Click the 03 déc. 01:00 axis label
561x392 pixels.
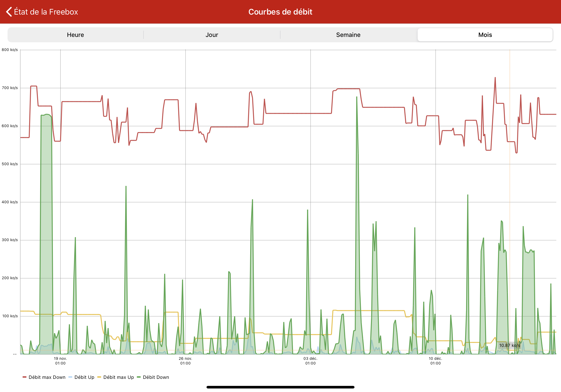coord(310,361)
